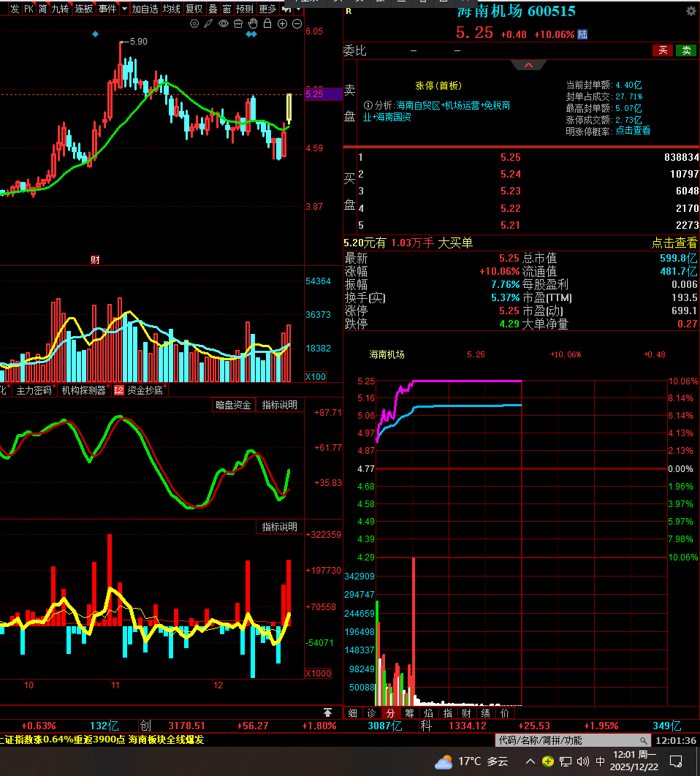Click scroll-to-top arrow icon
Viewport: 700px width, 776px height.
[x=328, y=712]
